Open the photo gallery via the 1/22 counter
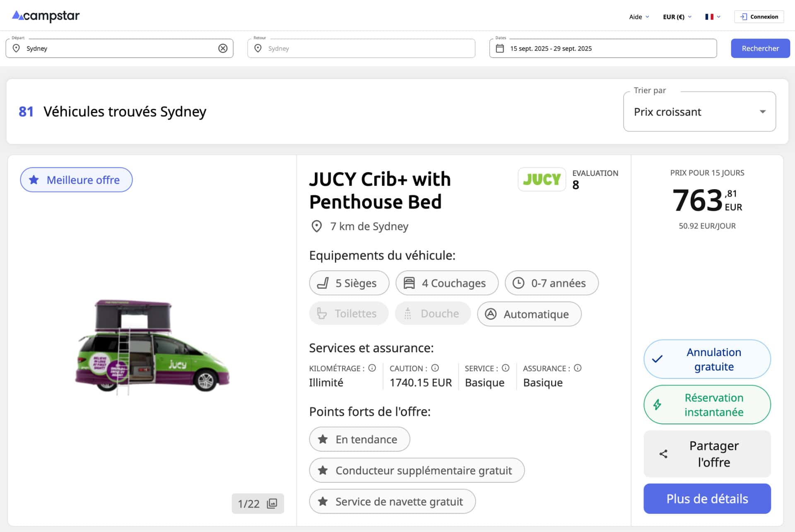795x532 pixels. 257,503
